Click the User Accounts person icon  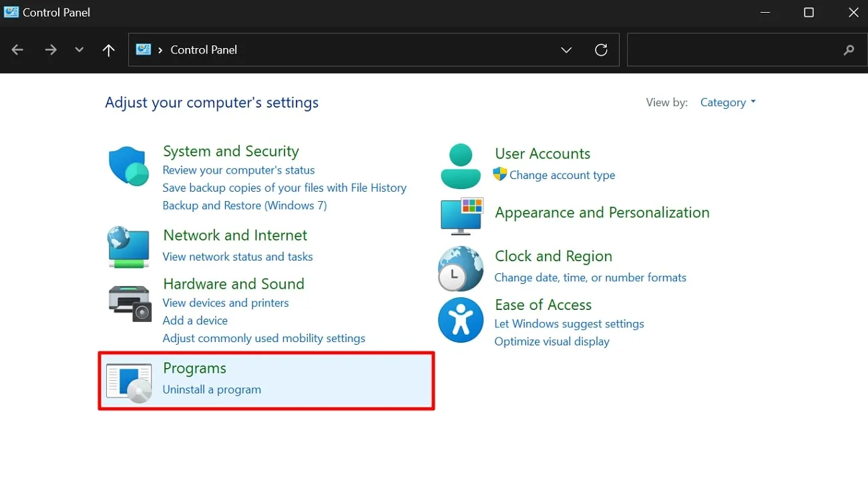[x=461, y=166]
